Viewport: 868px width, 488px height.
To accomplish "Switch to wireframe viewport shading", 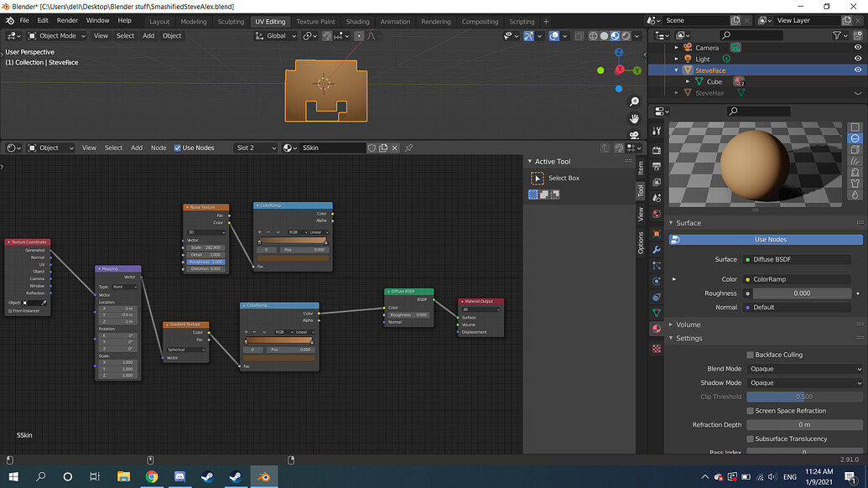I will point(594,36).
